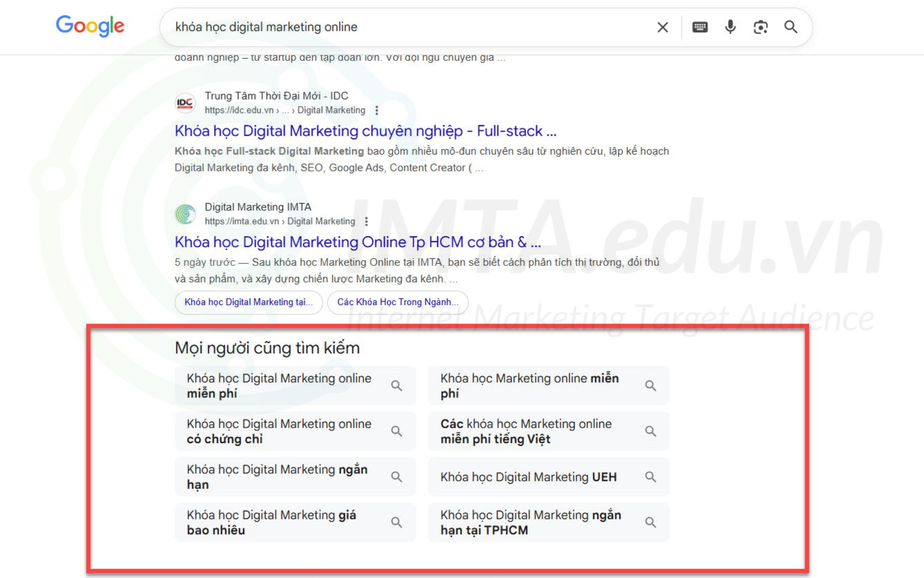Open 'Khóa học Digital Marketing Online Tp HCM' link
Screen dimensions: 924x578
coord(358,242)
